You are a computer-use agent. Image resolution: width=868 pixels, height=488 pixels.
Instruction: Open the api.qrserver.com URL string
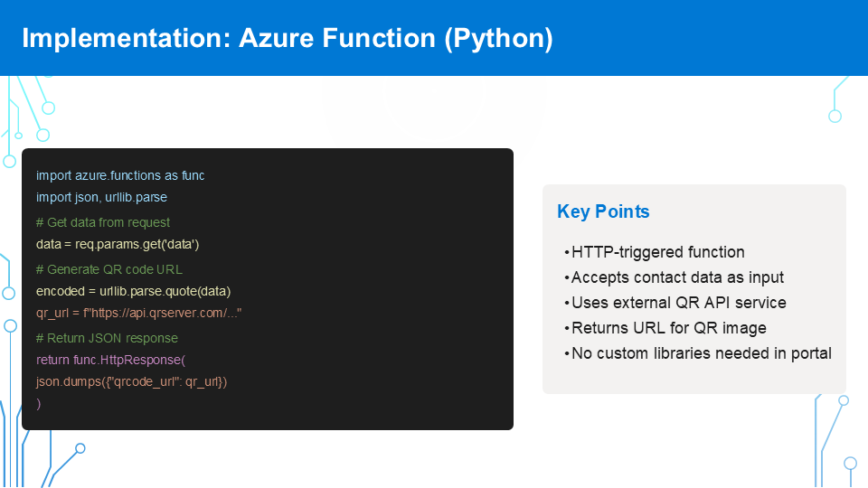163,313
